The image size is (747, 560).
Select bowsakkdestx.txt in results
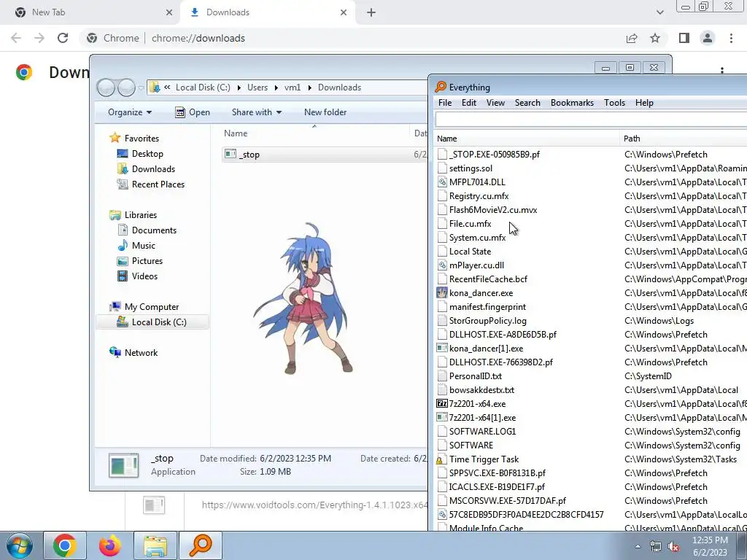click(x=481, y=390)
